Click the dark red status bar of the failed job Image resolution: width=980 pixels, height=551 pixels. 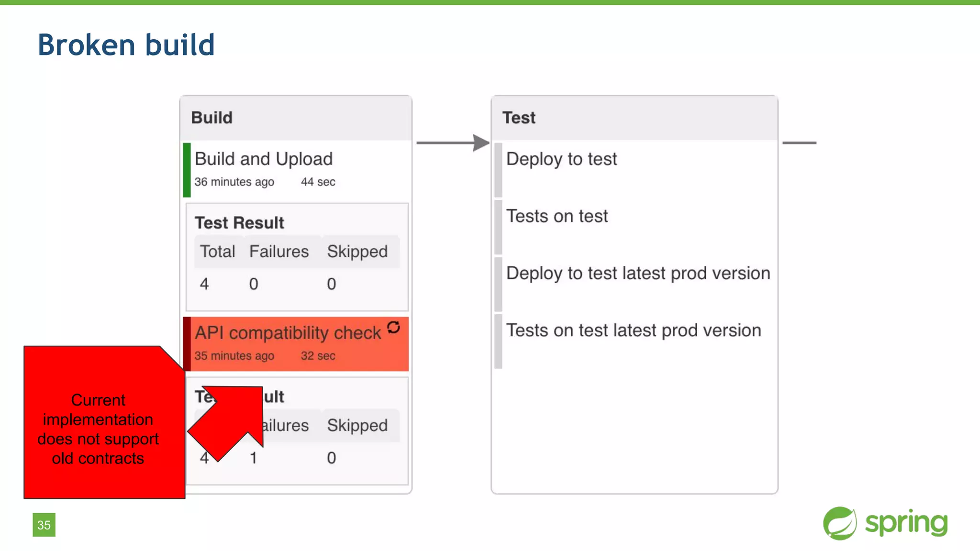click(187, 344)
